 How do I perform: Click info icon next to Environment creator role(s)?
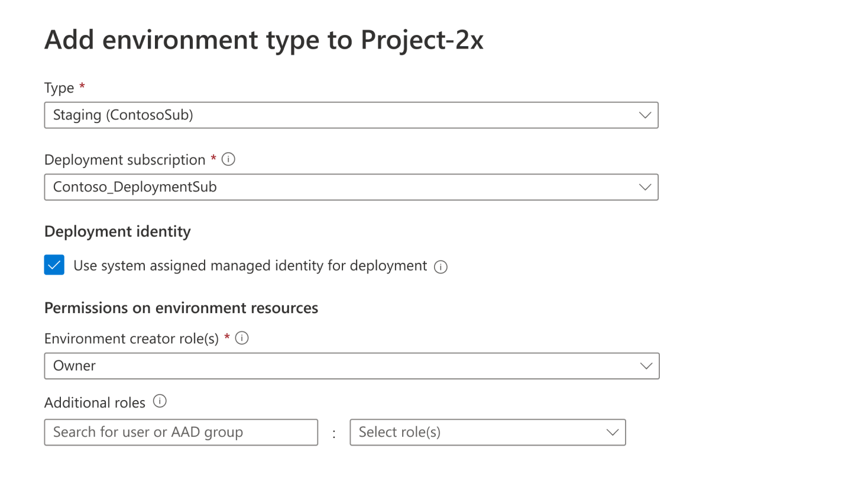pos(242,338)
